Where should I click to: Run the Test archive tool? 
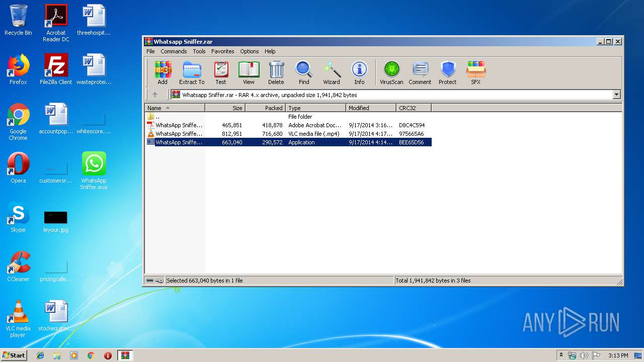[221, 73]
